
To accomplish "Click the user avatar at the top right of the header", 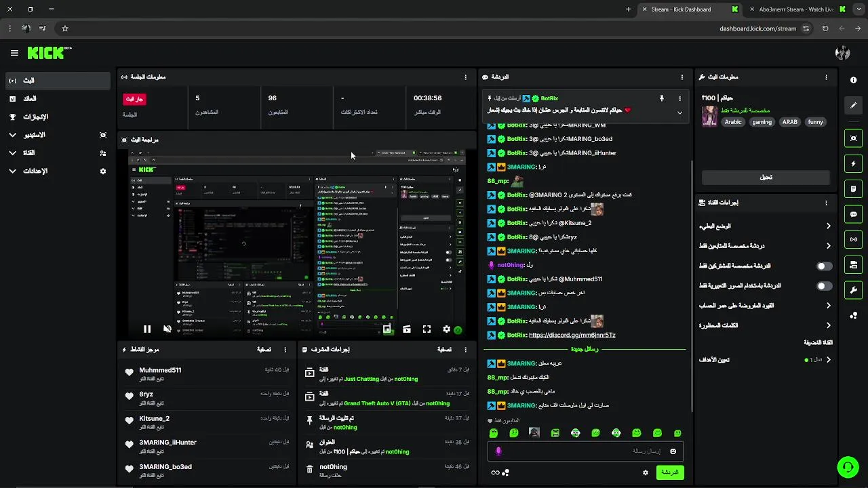I will 843,53.
